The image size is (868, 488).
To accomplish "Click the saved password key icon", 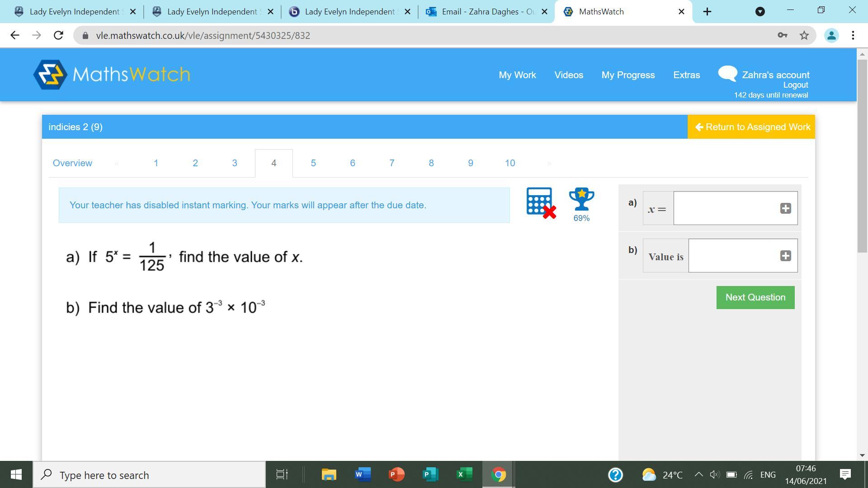I will (x=782, y=35).
